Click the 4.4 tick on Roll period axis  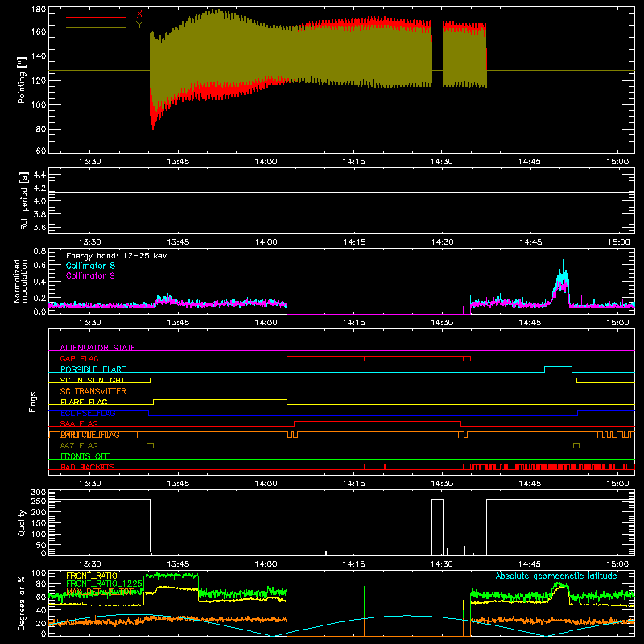coord(39,175)
